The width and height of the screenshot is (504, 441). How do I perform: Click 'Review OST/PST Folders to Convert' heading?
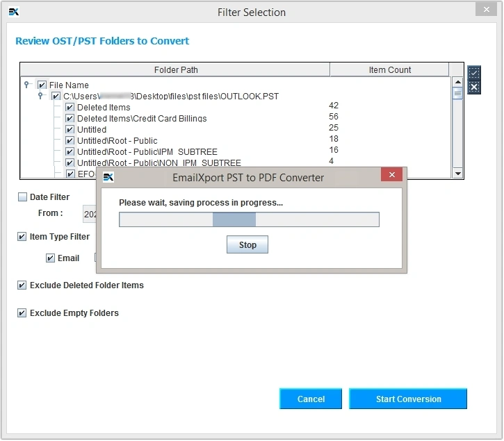102,41
